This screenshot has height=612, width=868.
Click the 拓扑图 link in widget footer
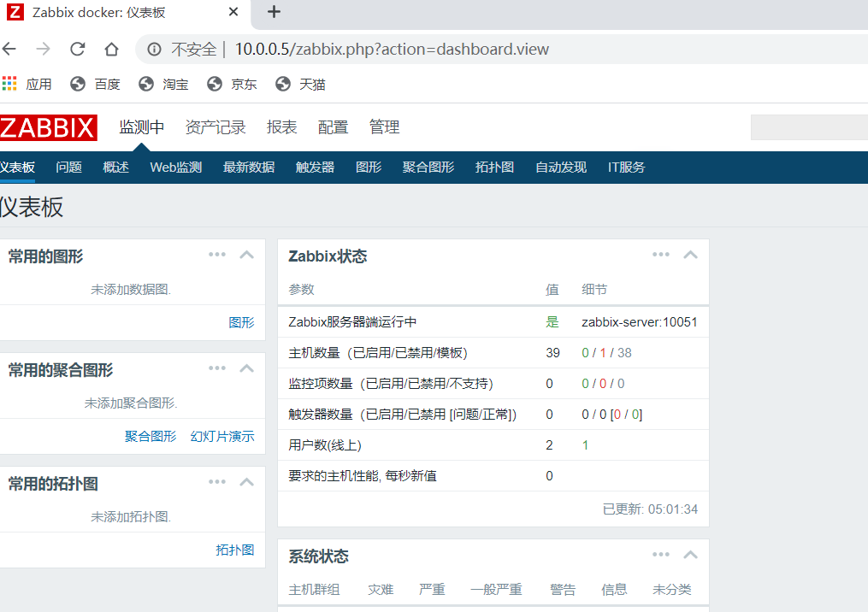click(235, 550)
